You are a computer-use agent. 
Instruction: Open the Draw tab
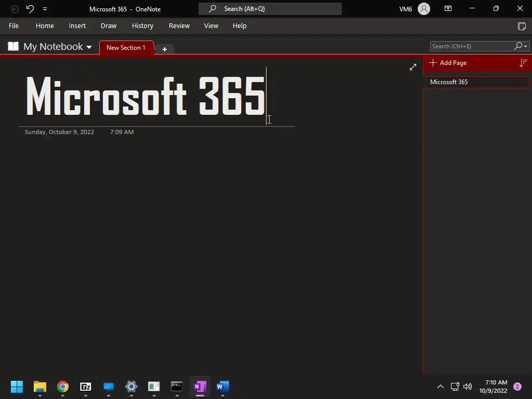[109, 26]
